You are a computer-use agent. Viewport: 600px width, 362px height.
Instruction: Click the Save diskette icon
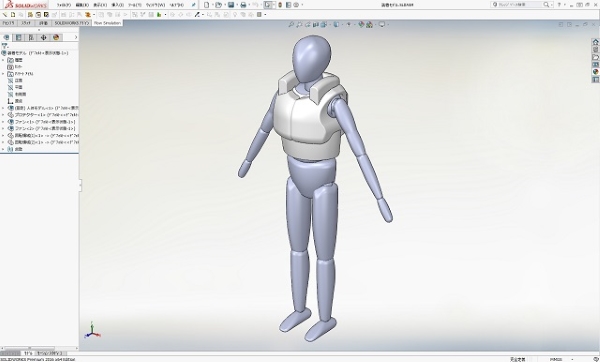(x=231, y=5)
